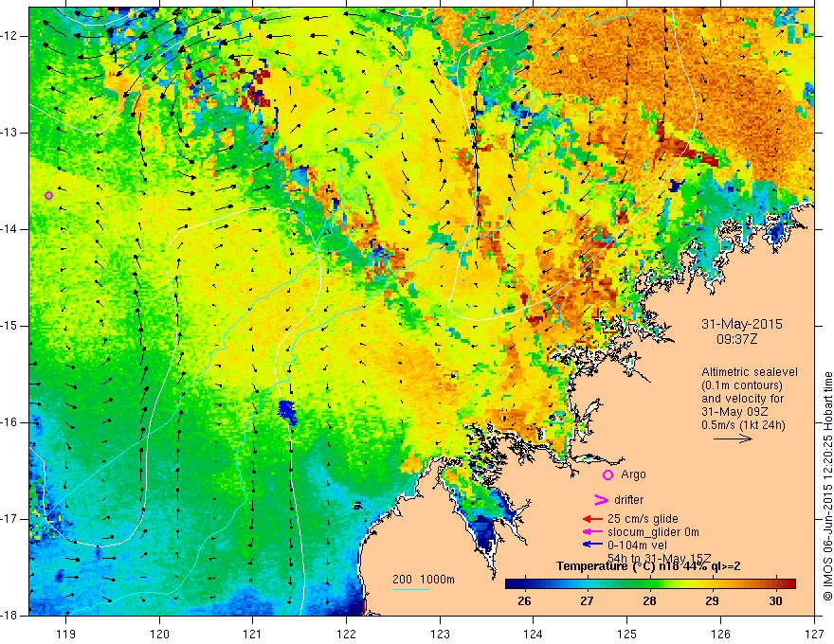Click the 'slocum_glider 0m' label

point(653,532)
